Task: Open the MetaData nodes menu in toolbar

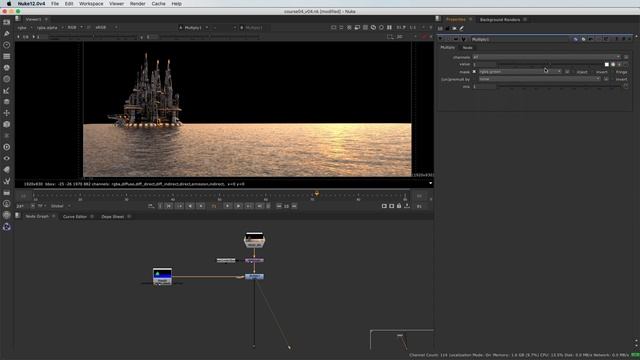Action: point(7,169)
